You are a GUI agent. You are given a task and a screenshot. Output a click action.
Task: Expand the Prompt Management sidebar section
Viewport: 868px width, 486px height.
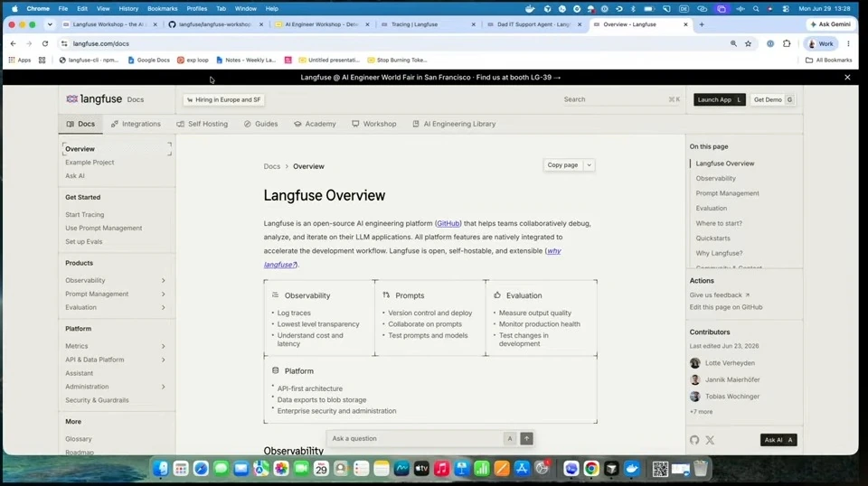164,294
